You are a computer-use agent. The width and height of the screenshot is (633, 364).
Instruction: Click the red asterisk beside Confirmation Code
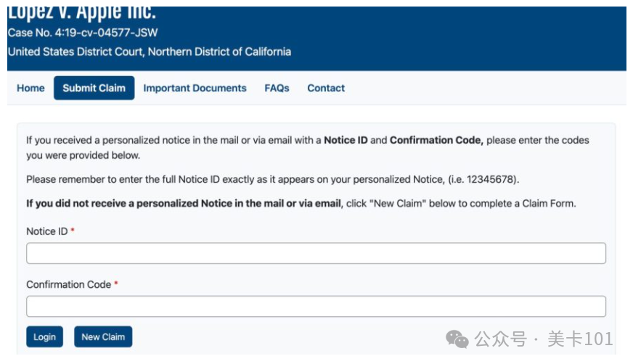(x=116, y=284)
